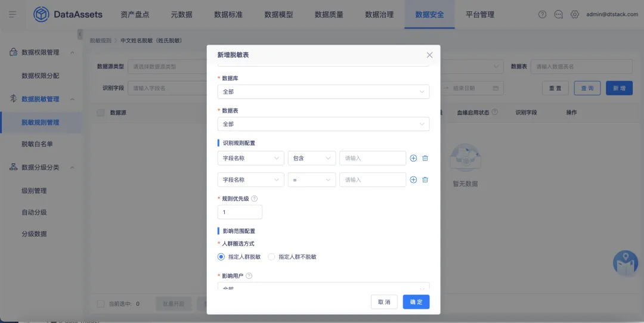Screen dimensions: 644x323
Task: Open the 资产盘点 tab
Action: point(135,14)
